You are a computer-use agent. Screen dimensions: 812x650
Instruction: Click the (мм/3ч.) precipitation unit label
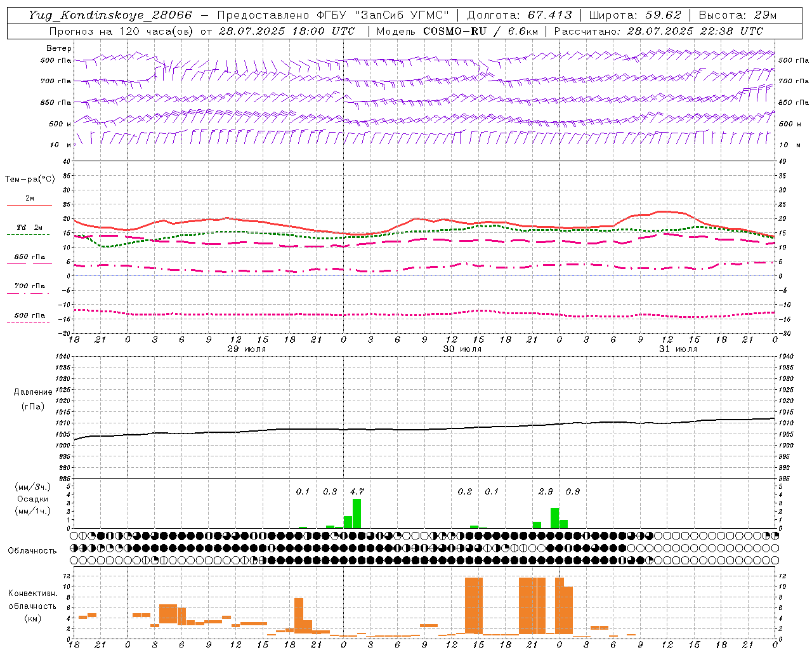[32, 487]
